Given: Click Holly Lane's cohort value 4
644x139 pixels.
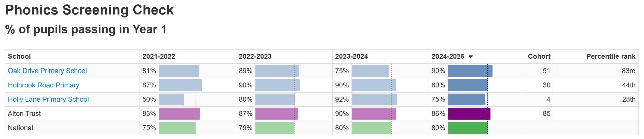Looking at the screenshot, I should 548,99.
